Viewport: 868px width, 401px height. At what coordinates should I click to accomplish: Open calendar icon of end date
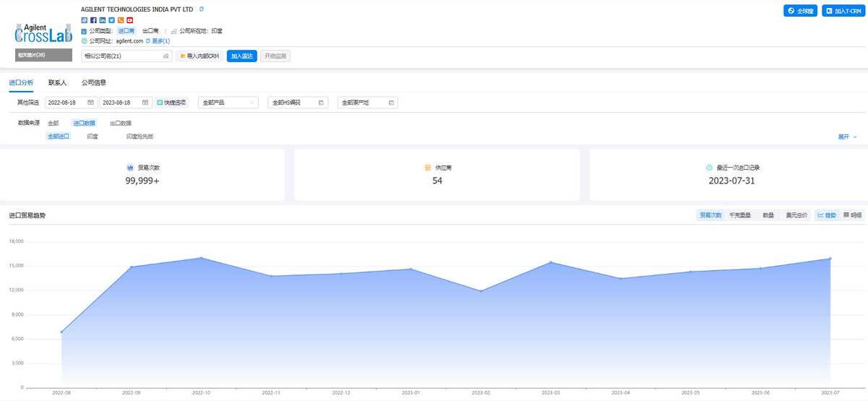(x=145, y=103)
